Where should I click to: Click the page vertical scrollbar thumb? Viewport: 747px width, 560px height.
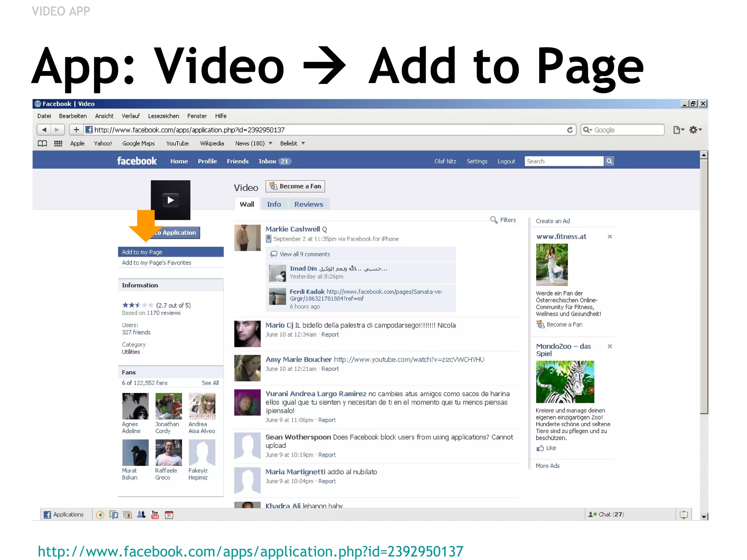(704, 287)
